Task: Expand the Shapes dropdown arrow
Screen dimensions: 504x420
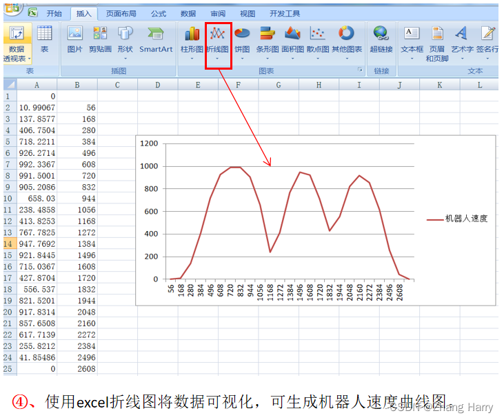Action: pyautogui.click(x=125, y=59)
